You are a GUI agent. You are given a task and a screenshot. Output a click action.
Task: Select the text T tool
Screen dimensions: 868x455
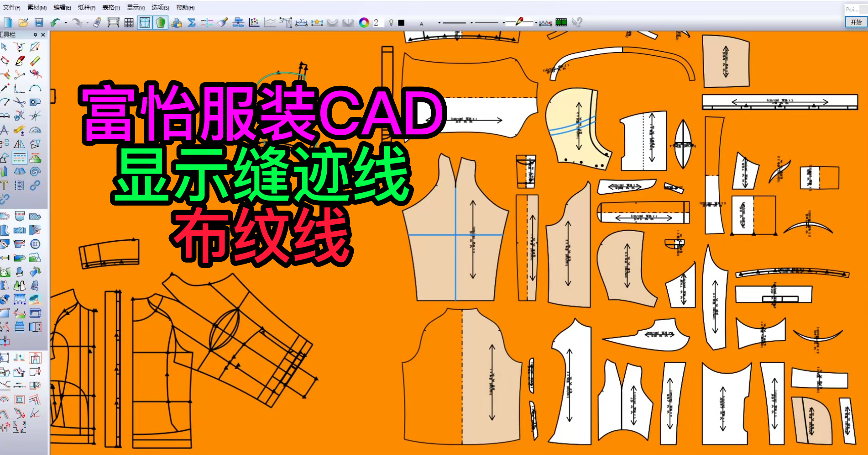point(4,185)
